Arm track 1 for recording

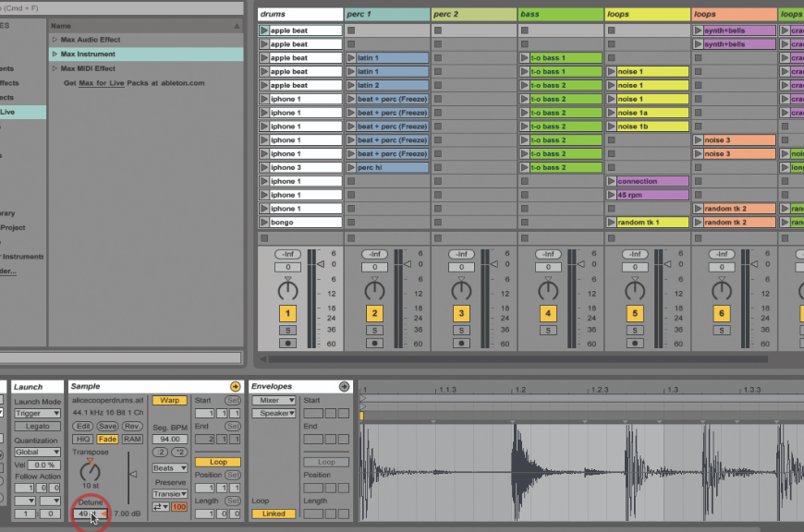coord(287,343)
